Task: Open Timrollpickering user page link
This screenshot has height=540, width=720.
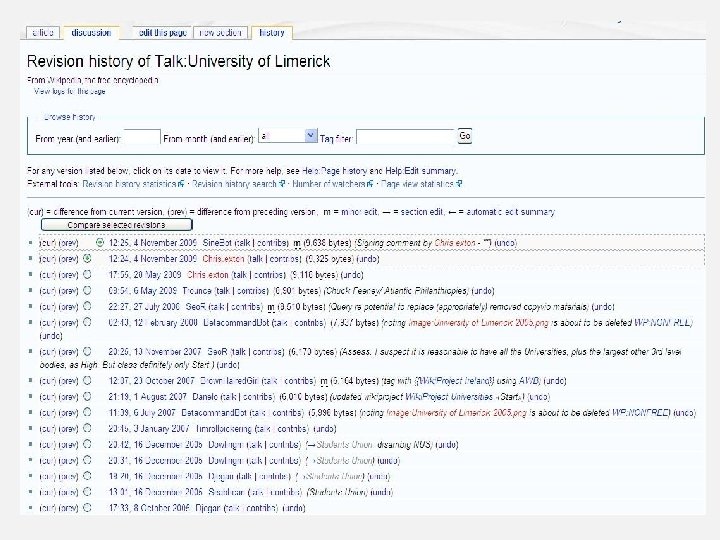Action: coord(223,429)
